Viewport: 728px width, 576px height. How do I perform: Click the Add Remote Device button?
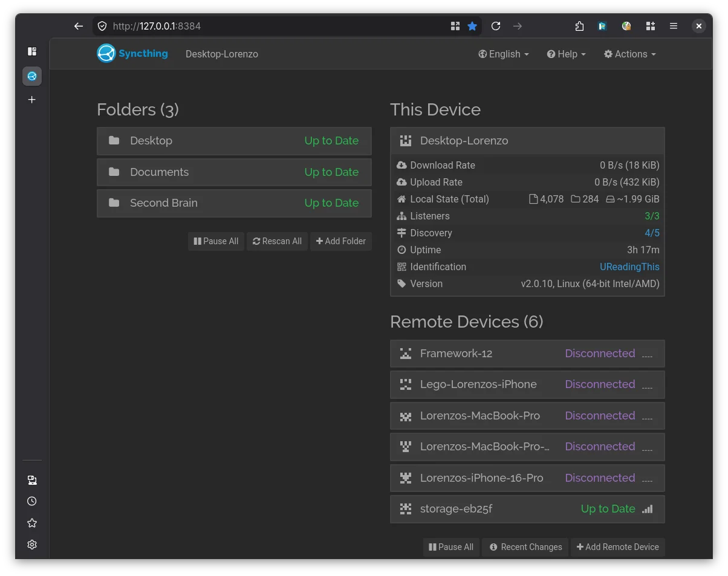tap(617, 547)
